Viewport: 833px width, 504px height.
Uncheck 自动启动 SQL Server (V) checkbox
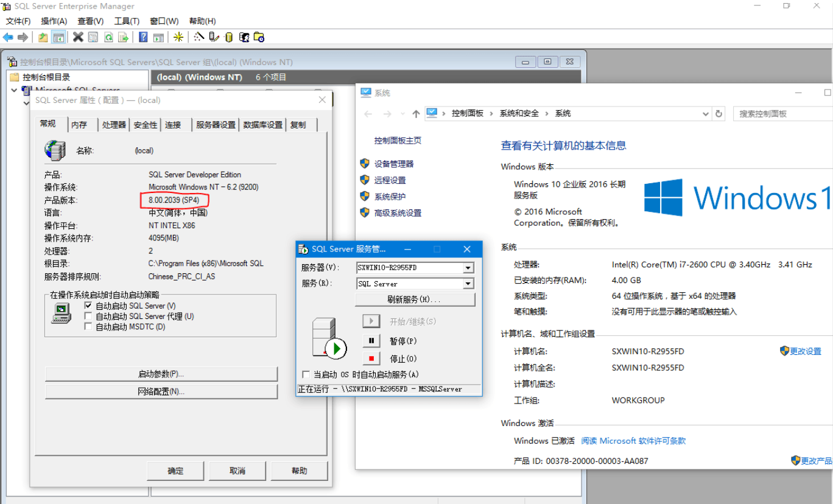[89, 306]
